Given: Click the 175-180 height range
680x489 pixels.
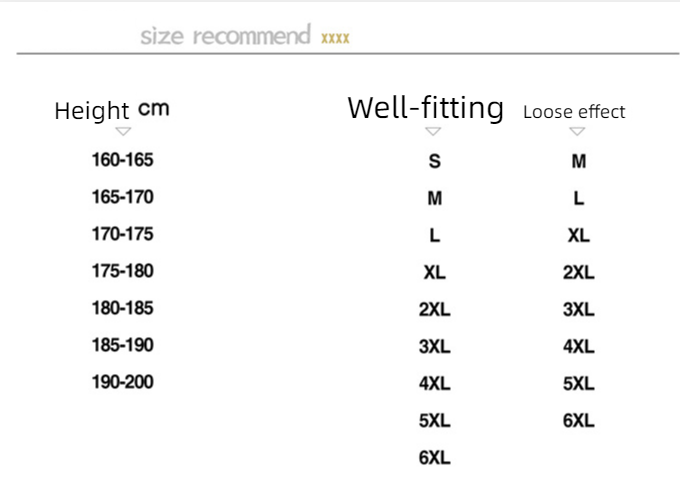Looking at the screenshot, I should tap(123, 271).
